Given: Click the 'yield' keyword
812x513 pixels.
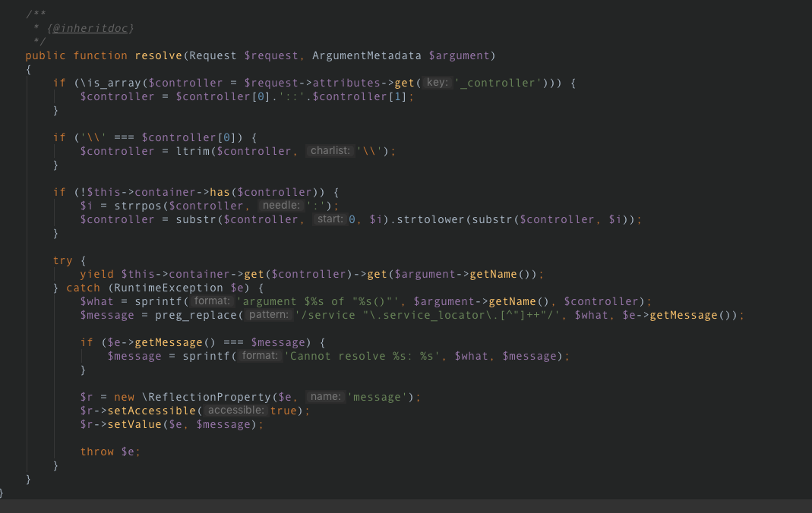Looking at the screenshot, I should pyautogui.click(x=96, y=274).
